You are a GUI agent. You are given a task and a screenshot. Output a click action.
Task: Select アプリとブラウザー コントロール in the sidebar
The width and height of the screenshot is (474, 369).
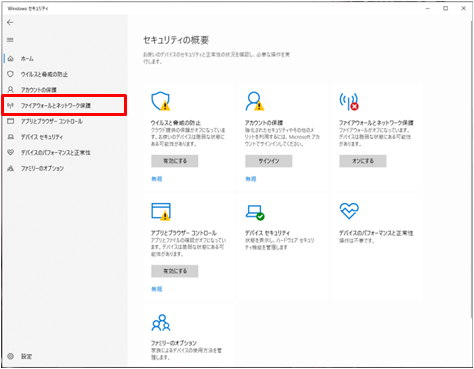coord(52,121)
